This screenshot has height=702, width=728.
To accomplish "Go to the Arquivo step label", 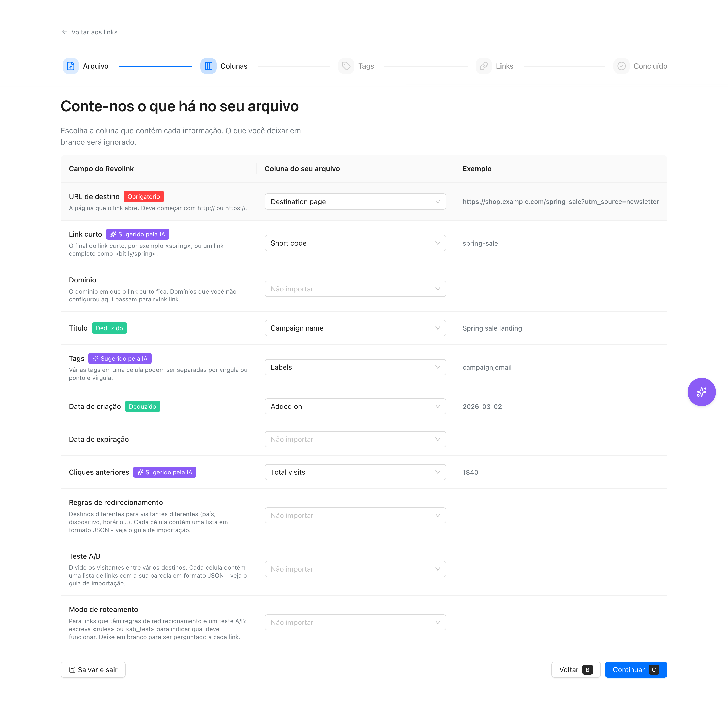I will 96,66.
